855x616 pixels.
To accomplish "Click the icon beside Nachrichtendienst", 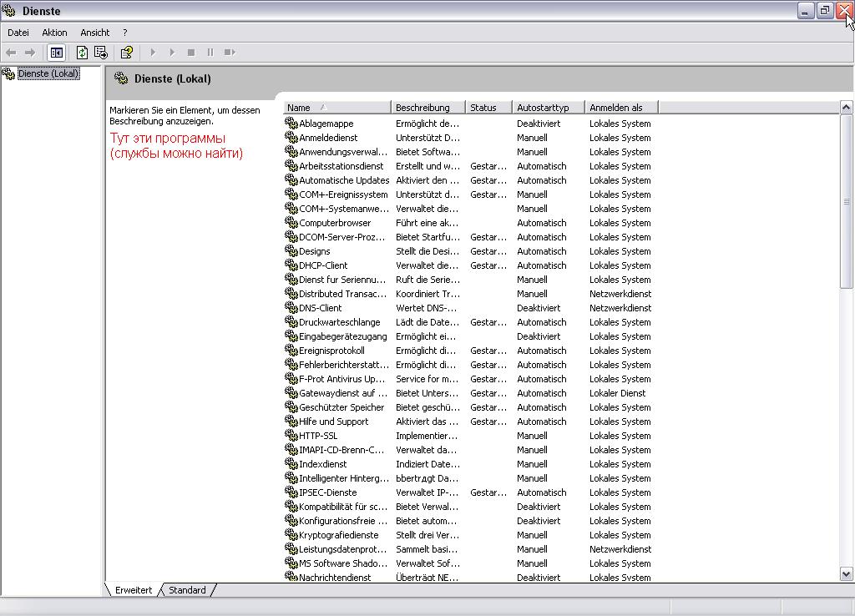I will [291, 576].
